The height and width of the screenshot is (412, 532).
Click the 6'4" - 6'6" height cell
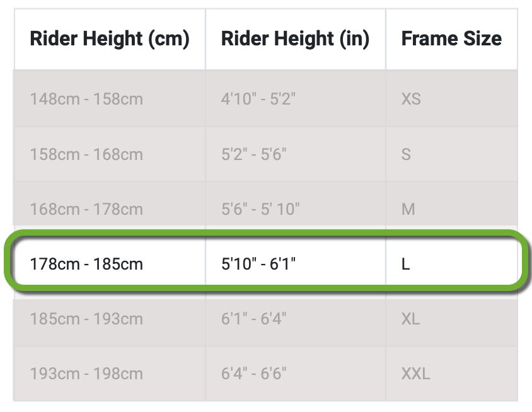click(x=254, y=373)
